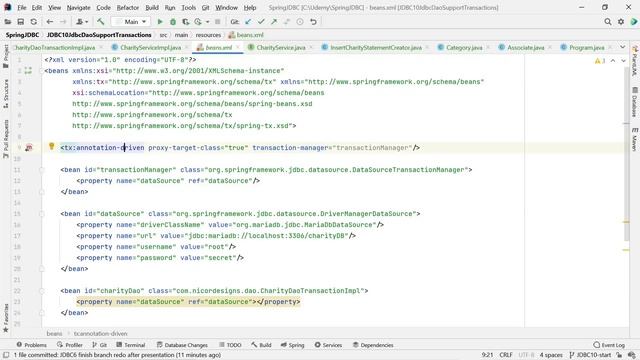Click the resources breadcrumb in navigation bar
640x360 pixels.
pyautogui.click(x=208, y=35)
